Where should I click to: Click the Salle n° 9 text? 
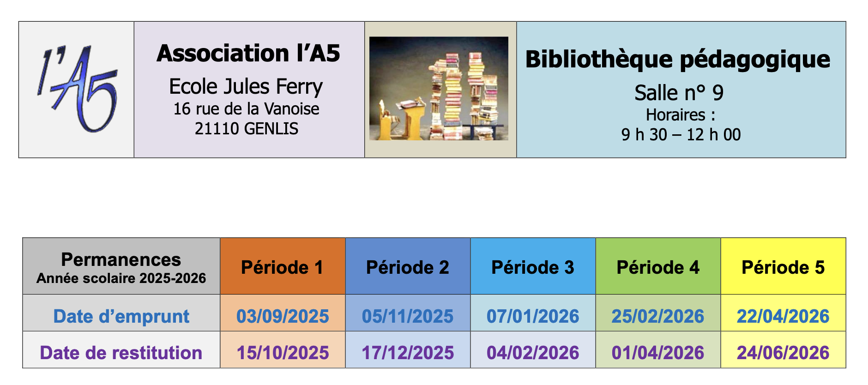[679, 93]
